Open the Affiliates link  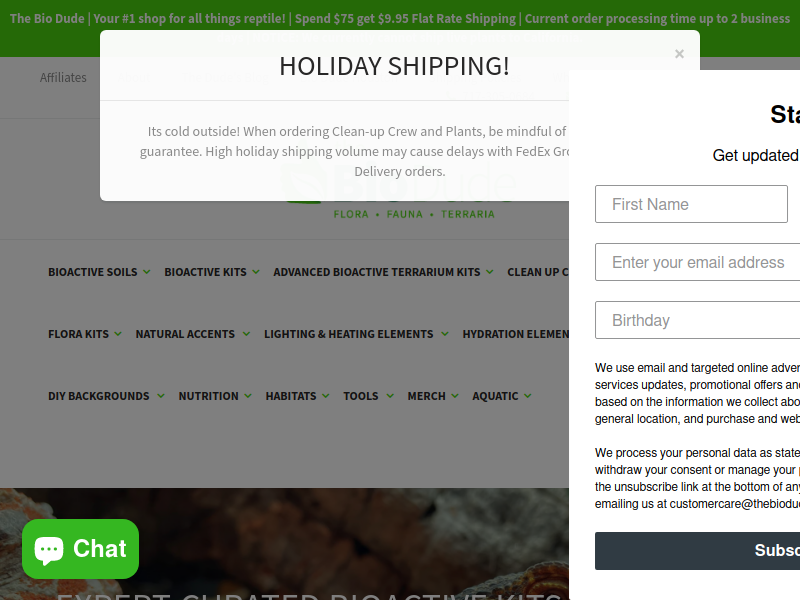point(63,78)
